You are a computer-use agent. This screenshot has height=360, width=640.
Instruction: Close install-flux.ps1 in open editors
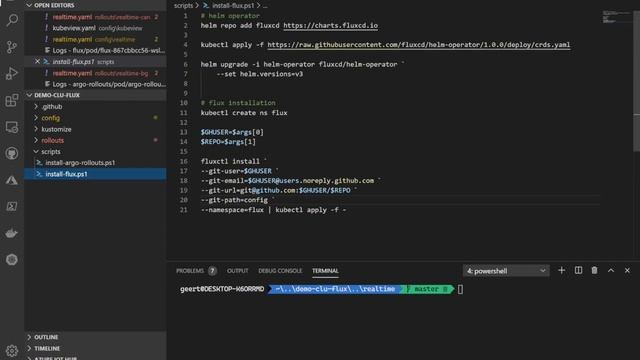[37, 62]
